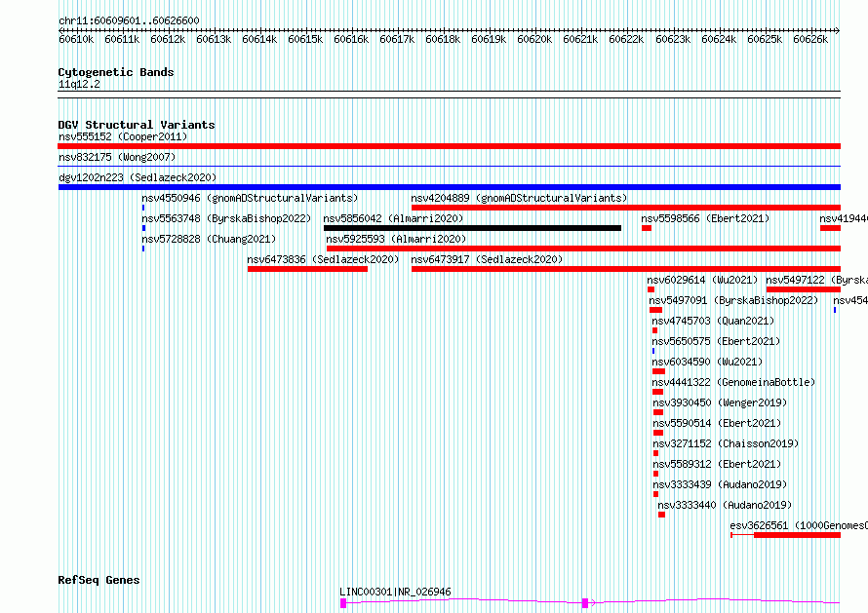Click the 60626k ruler position
This screenshot has height=613, width=868.
810,39
